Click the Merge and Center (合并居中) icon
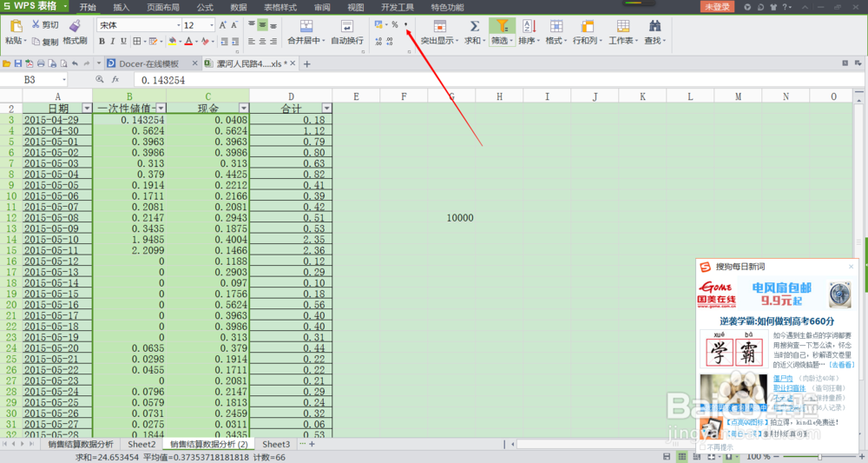868x463 pixels. pyautogui.click(x=306, y=26)
